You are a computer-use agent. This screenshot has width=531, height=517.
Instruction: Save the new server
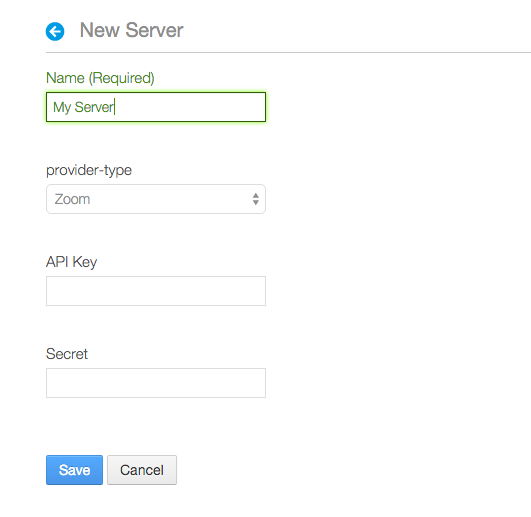(75, 470)
